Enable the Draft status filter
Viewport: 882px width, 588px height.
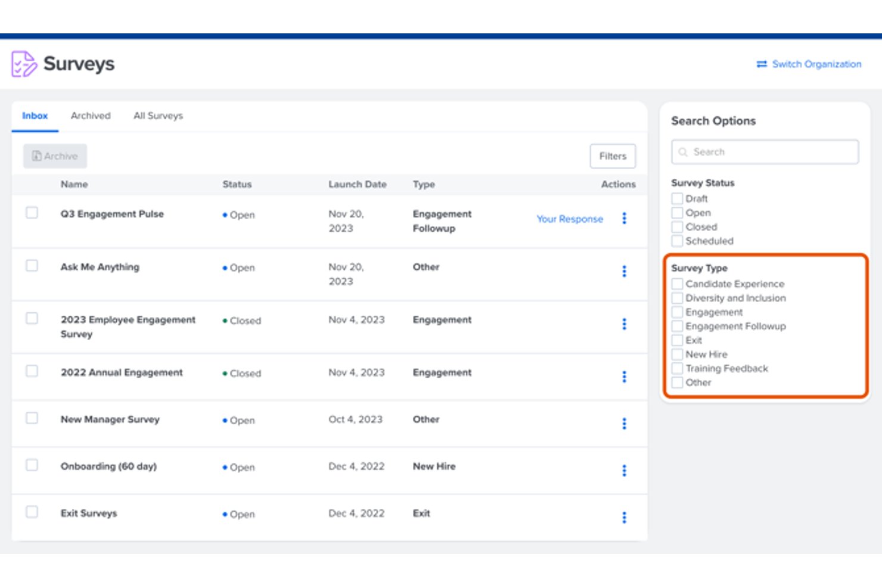tap(677, 198)
